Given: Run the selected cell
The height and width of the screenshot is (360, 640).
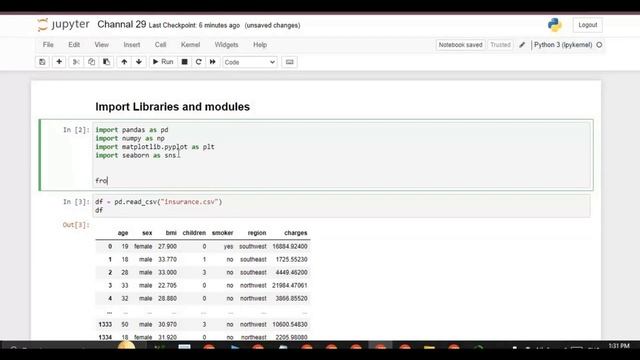Looking at the screenshot, I should click(x=163, y=62).
